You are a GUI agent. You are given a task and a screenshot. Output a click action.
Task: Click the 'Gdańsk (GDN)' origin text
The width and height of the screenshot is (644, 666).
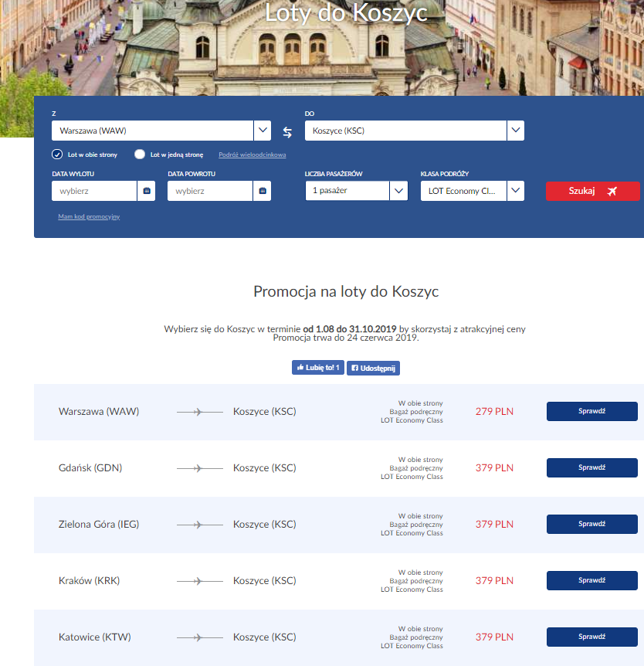click(x=90, y=468)
